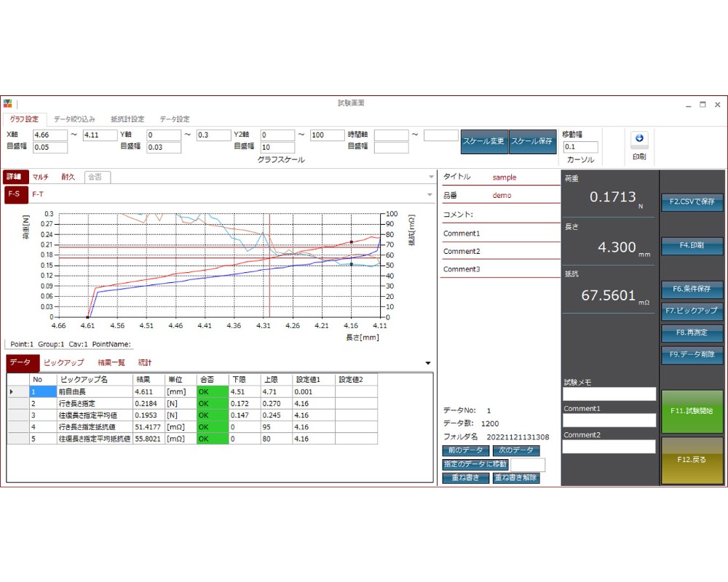Open the ピックアップ results tab
Viewport: 728px width, 582px height.
point(63,362)
